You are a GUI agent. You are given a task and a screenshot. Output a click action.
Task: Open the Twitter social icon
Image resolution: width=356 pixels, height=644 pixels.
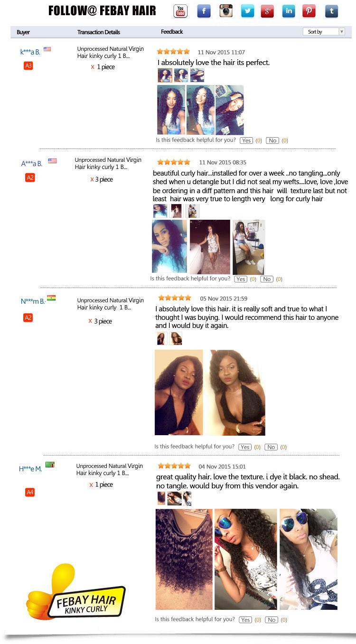click(247, 11)
